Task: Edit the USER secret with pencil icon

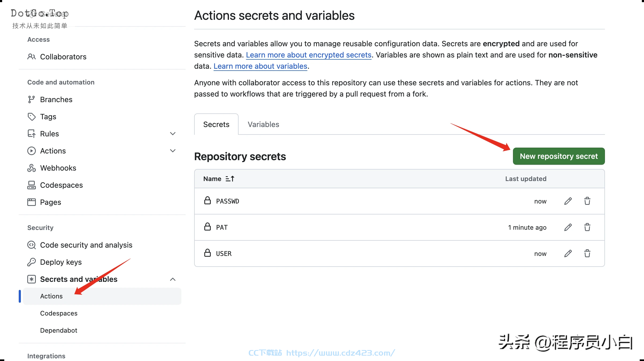Action: (x=568, y=254)
